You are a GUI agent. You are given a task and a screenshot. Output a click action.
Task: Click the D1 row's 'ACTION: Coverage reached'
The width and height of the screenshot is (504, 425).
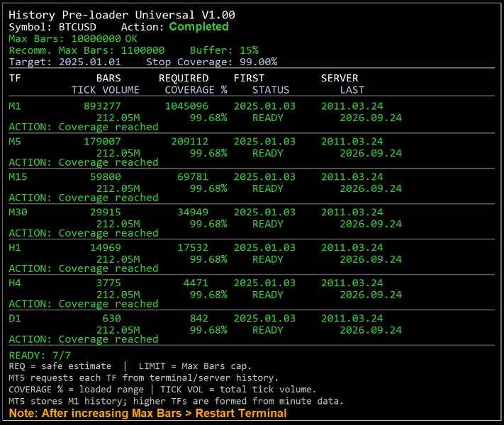(x=84, y=339)
